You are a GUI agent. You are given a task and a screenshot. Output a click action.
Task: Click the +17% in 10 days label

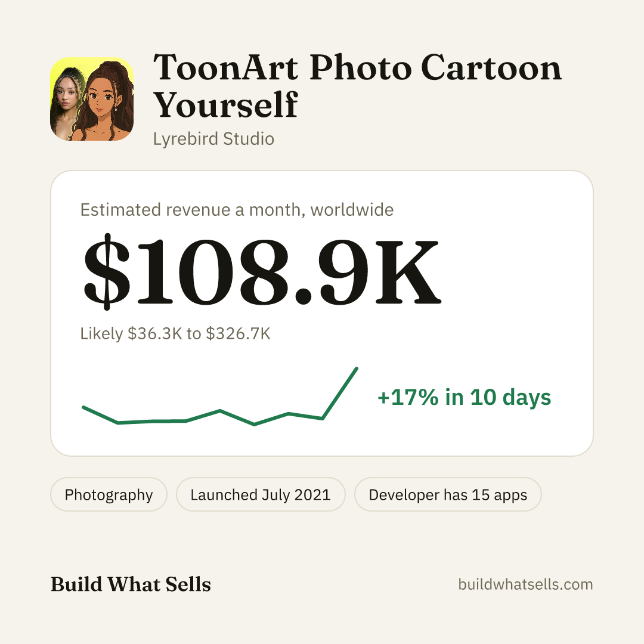point(464,397)
